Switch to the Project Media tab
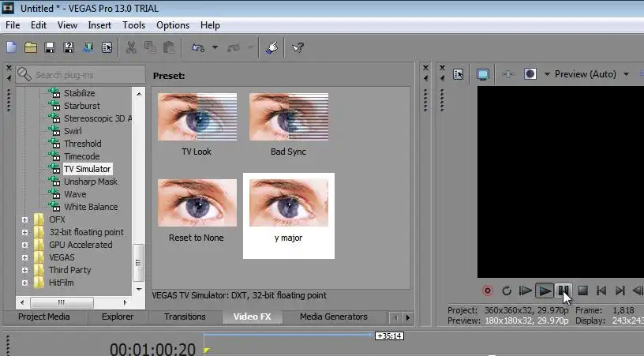Viewport: 644px width, 356px height. [44, 317]
